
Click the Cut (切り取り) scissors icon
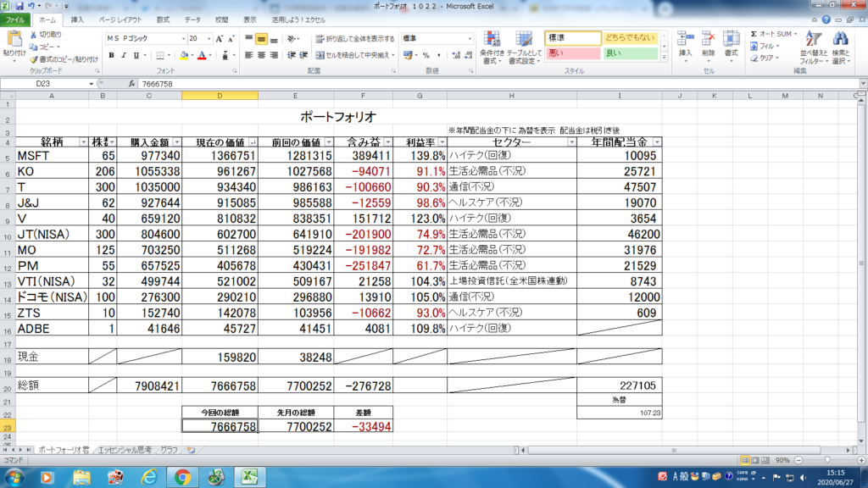point(34,34)
